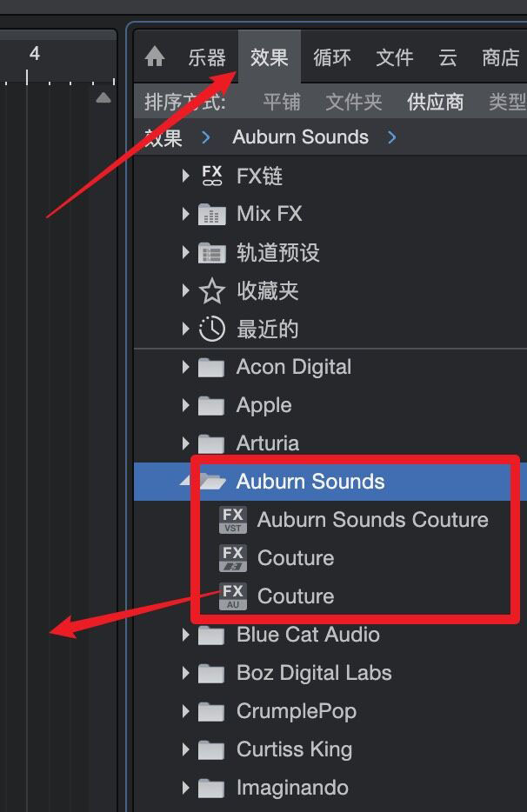Expand the Acon Digital folder

(x=185, y=367)
